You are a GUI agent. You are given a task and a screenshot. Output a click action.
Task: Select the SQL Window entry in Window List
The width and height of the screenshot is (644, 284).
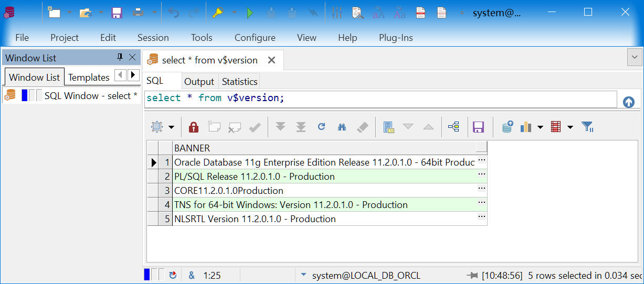pyautogui.click(x=72, y=95)
